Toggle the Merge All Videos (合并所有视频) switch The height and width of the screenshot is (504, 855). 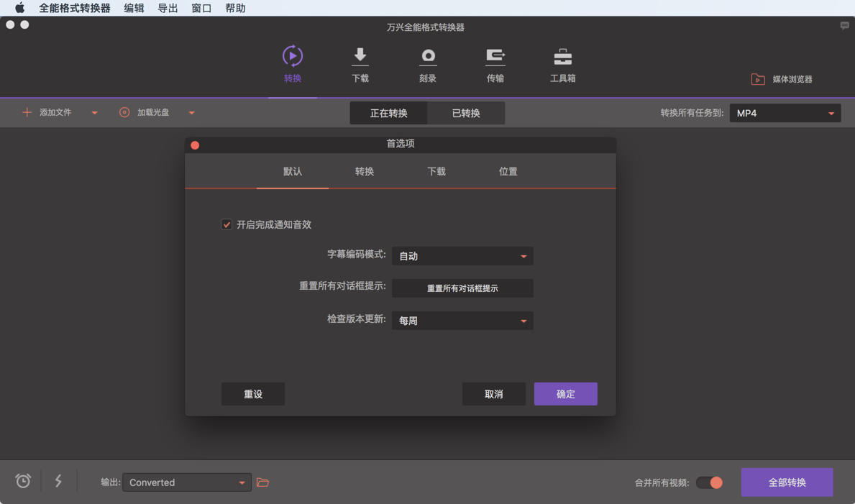pyautogui.click(x=710, y=482)
